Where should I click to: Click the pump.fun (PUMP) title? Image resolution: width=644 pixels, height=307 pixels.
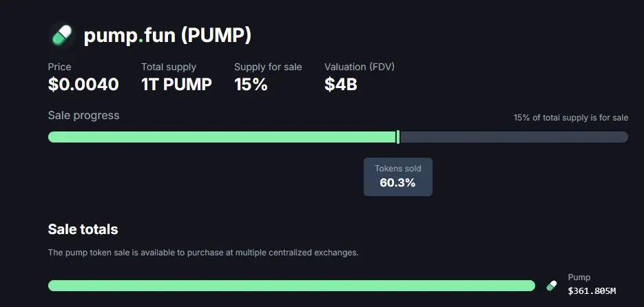click(167, 36)
